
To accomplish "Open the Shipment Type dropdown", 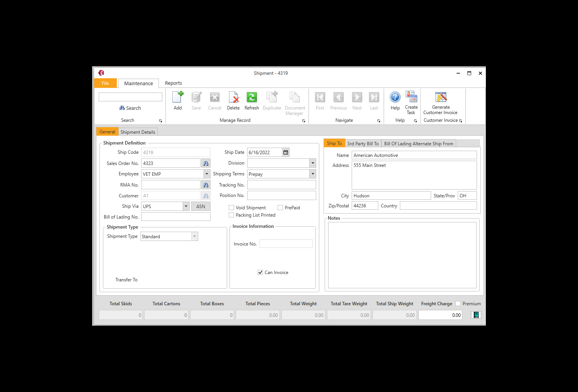I will pyautogui.click(x=195, y=236).
